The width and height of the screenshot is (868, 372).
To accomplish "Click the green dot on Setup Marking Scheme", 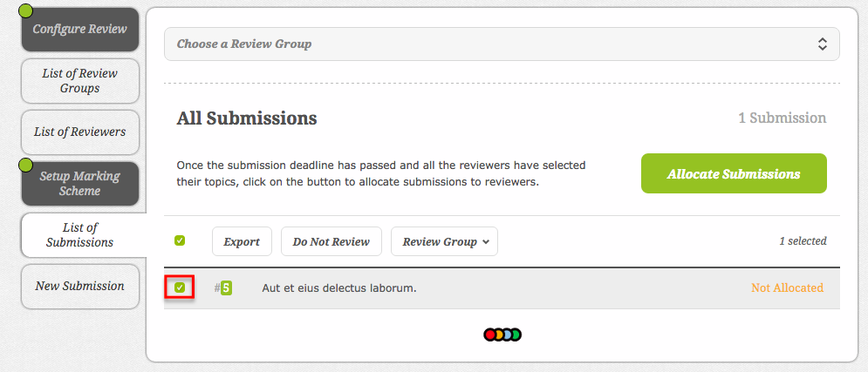I will pyautogui.click(x=25, y=165).
